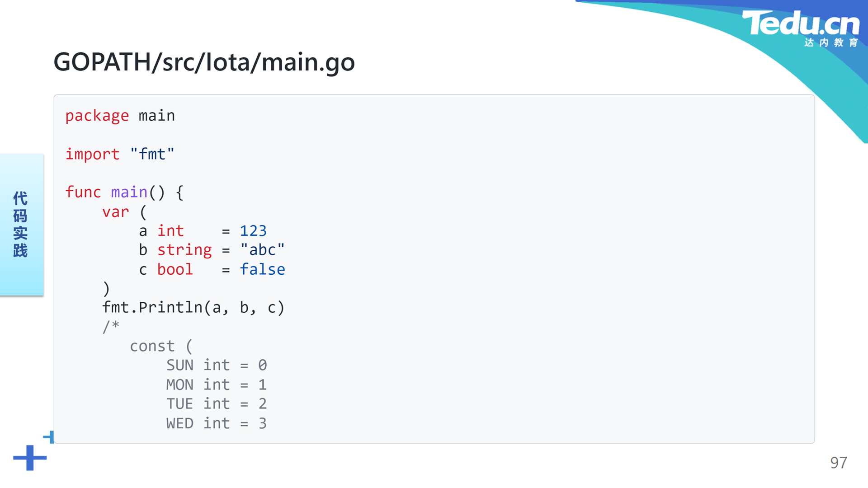The width and height of the screenshot is (868, 488).
Task: Click the package keyword in code
Action: pyautogui.click(x=97, y=116)
